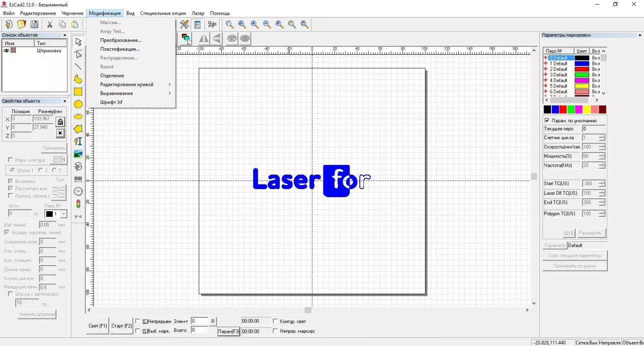The image size is (644, 346).
Task: Select the Pick arrow tool
Action: pos(78,41)
